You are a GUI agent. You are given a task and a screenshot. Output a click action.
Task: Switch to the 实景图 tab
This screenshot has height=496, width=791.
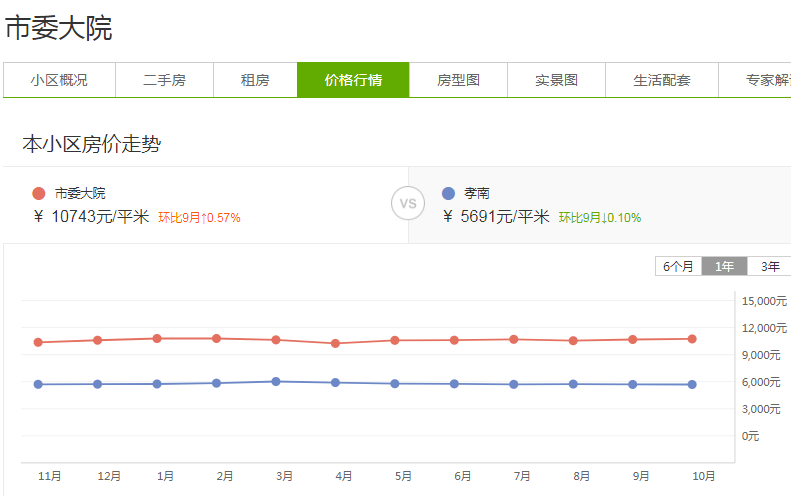(556, 80)
